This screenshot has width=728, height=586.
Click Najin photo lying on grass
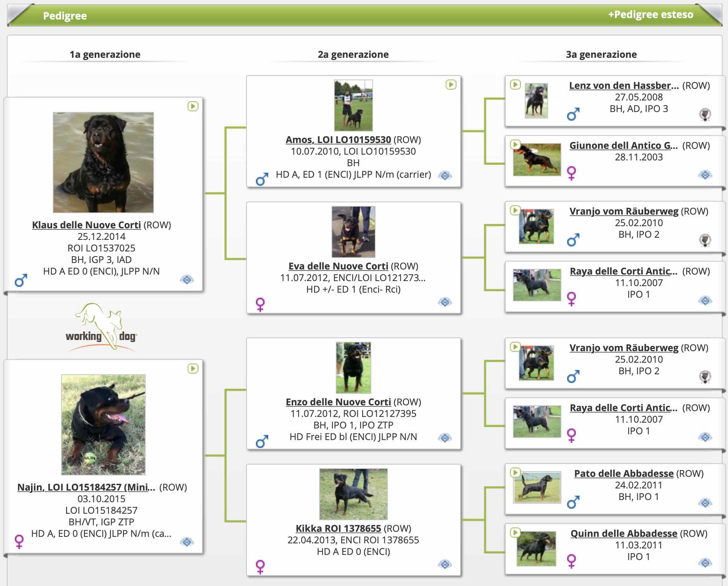click(x=103, y=425)
